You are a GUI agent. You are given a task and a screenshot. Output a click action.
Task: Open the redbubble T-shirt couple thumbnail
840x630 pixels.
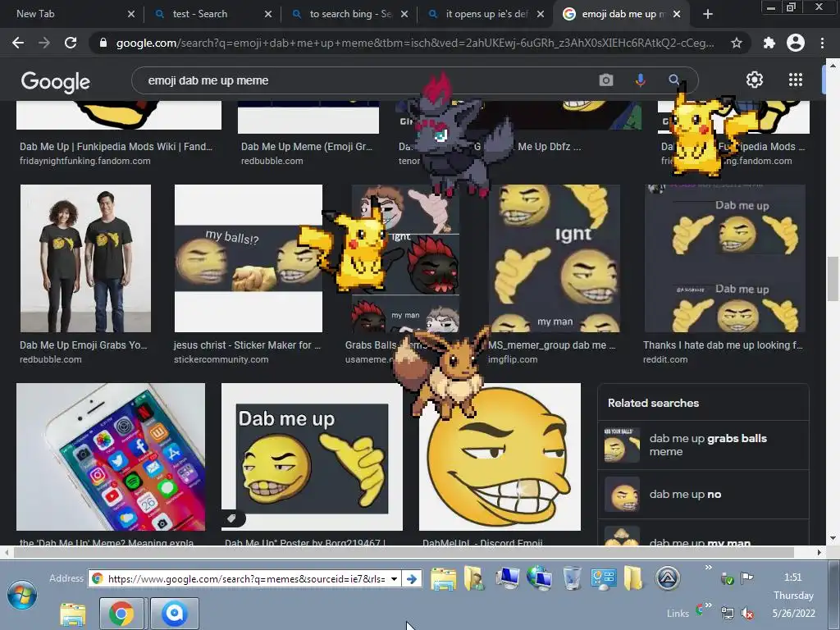click(x=85, y=258)
